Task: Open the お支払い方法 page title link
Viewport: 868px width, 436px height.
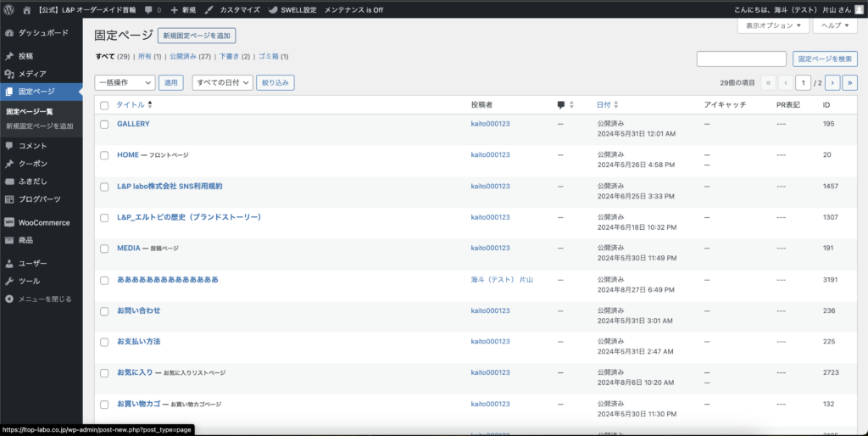Action: tap(138, 341)
